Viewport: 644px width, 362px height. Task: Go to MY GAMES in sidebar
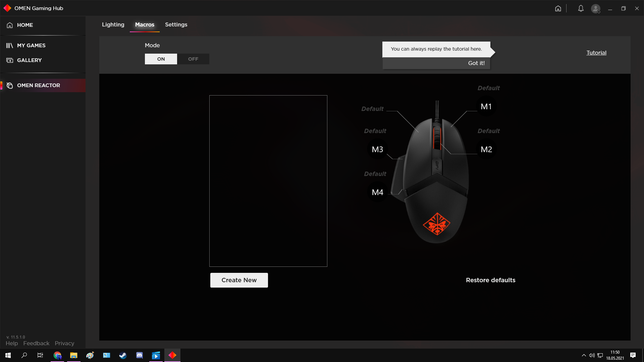click(31, 46)
